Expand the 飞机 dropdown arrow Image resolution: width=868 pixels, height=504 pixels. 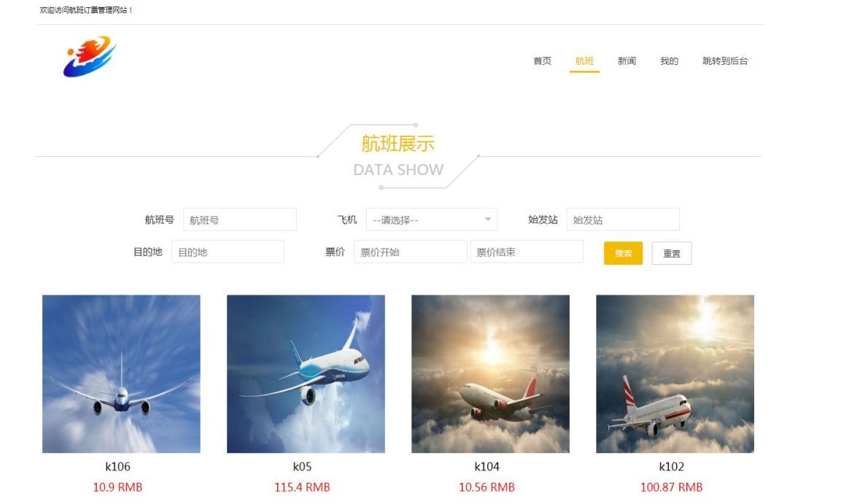[488, 220]
